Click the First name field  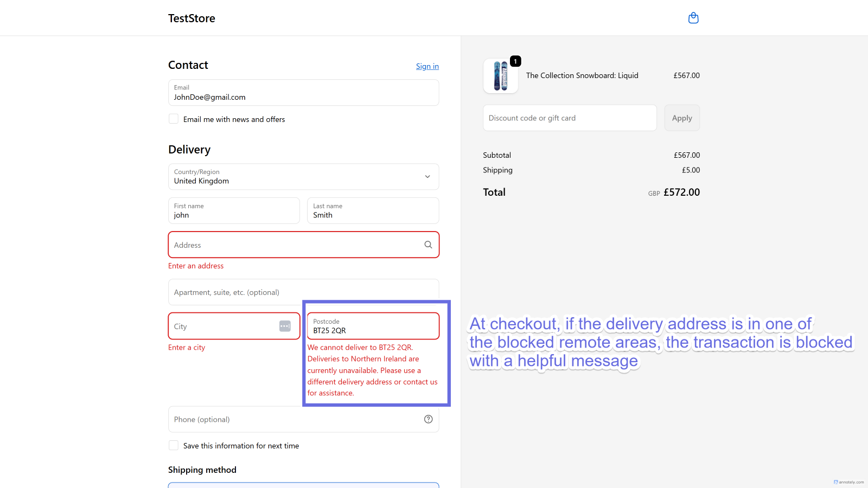(234, 210)
